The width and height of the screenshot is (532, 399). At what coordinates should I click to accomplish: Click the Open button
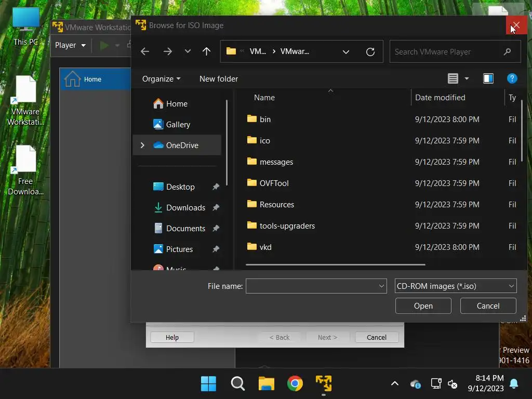pyautogui.click(x=423, y=306)
